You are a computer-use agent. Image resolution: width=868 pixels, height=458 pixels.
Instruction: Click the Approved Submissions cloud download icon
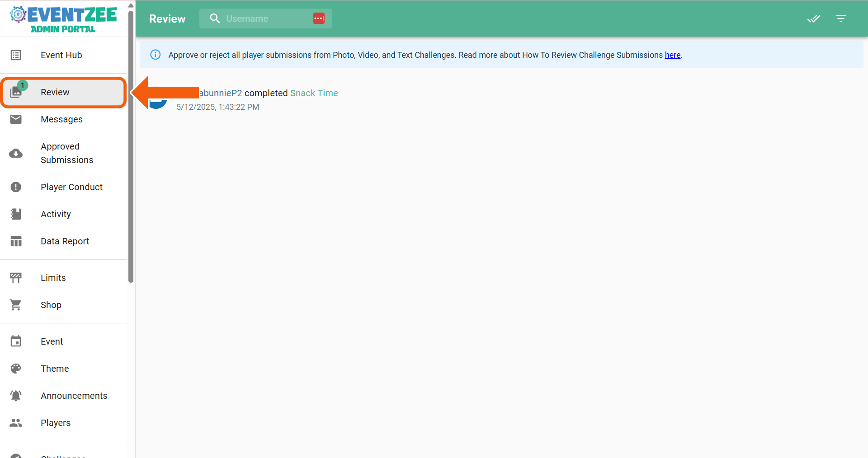(16, 153)
